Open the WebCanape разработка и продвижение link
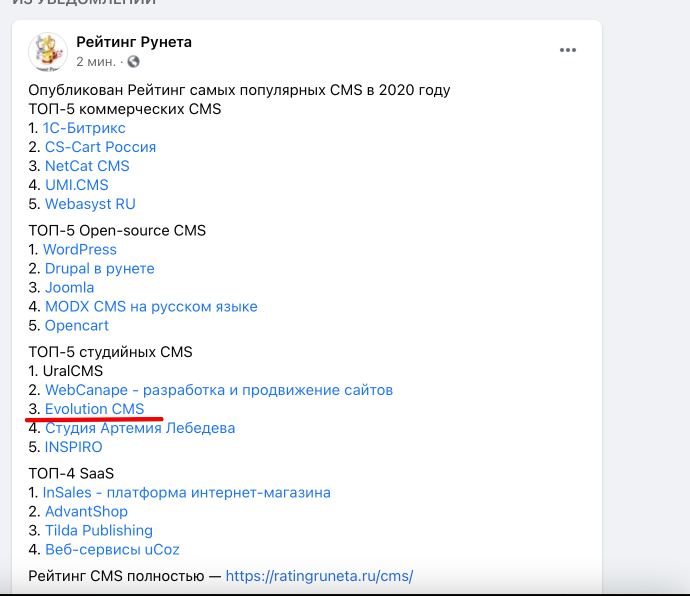 [x=219, y=390]
